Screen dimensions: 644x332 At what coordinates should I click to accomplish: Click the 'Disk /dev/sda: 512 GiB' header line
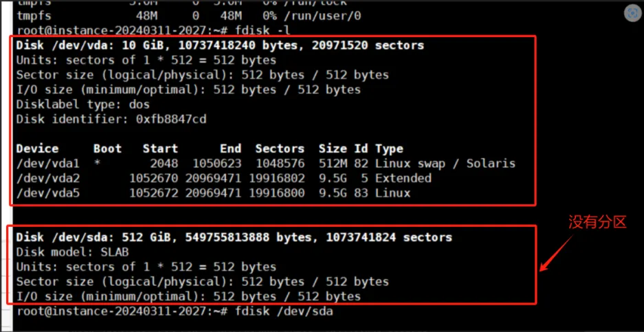click(234, 237)
